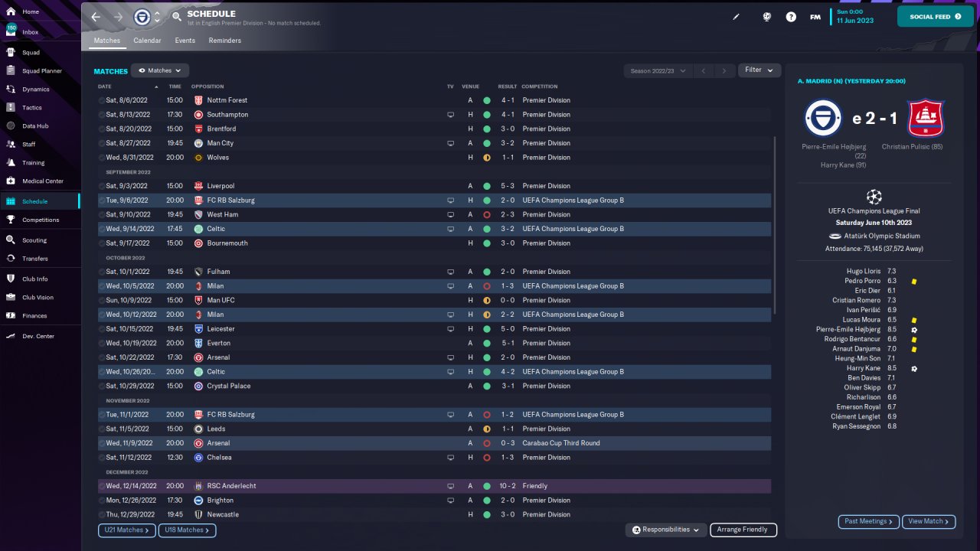Switch to the Calendar tab

click(147, 41)
